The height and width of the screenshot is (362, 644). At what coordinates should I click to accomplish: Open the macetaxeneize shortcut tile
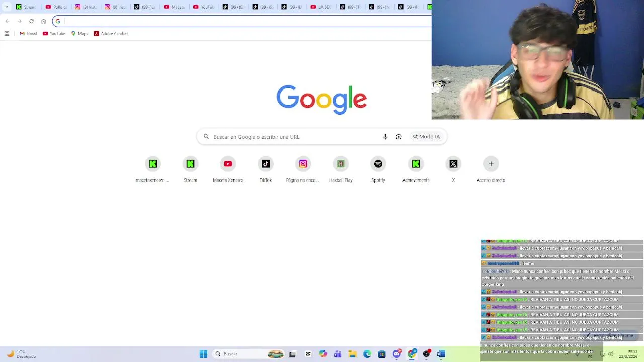[x=152, y=169]
